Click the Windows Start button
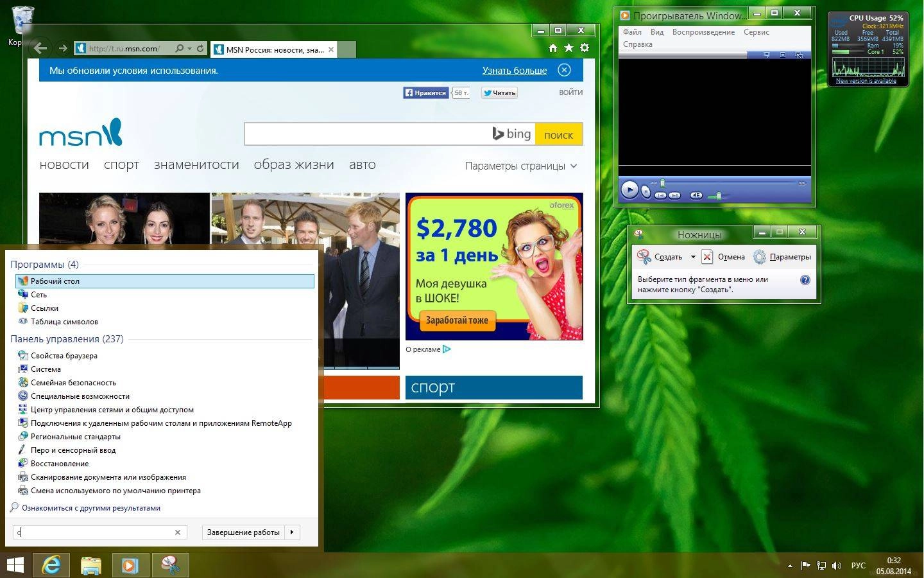The height and width of the screenshot is (578, 924). coord(15,565)
